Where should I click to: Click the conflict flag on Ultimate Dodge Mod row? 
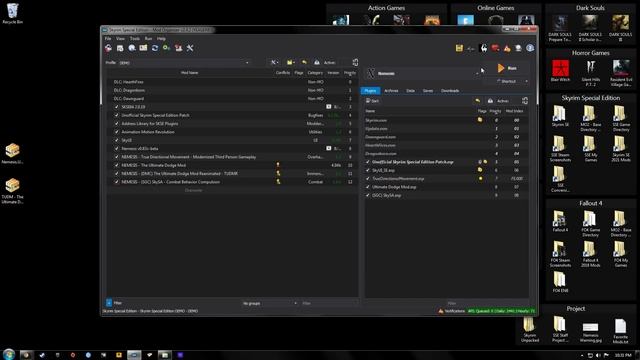278,165
